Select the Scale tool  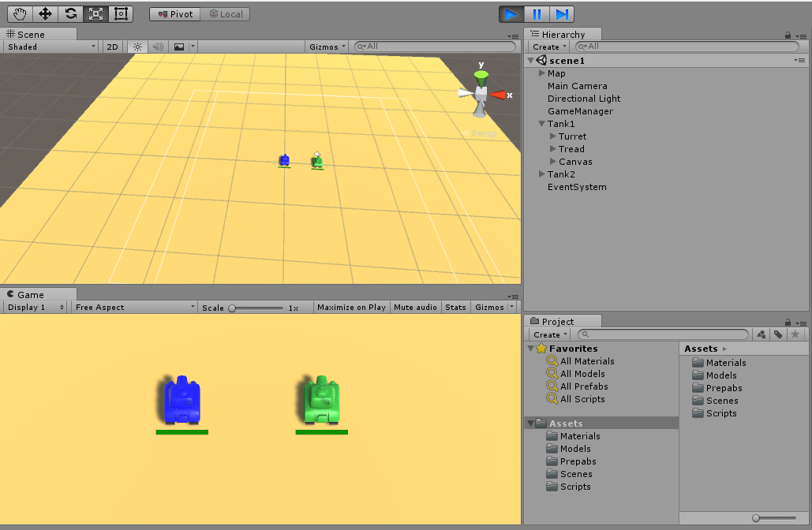click(95, 13)
